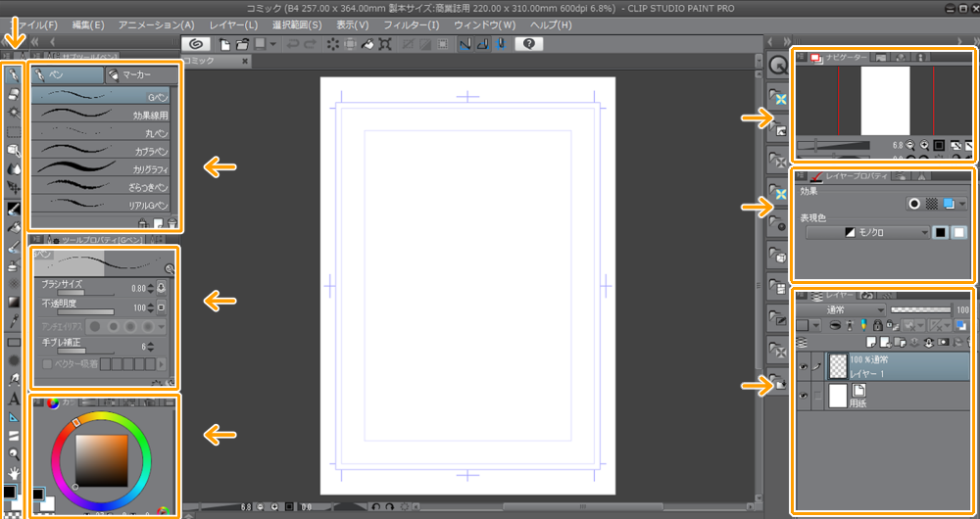This screenshot has height=519, width=980.
Task: Toggle white drawing color button beside モノクロ
Action: 958,232
